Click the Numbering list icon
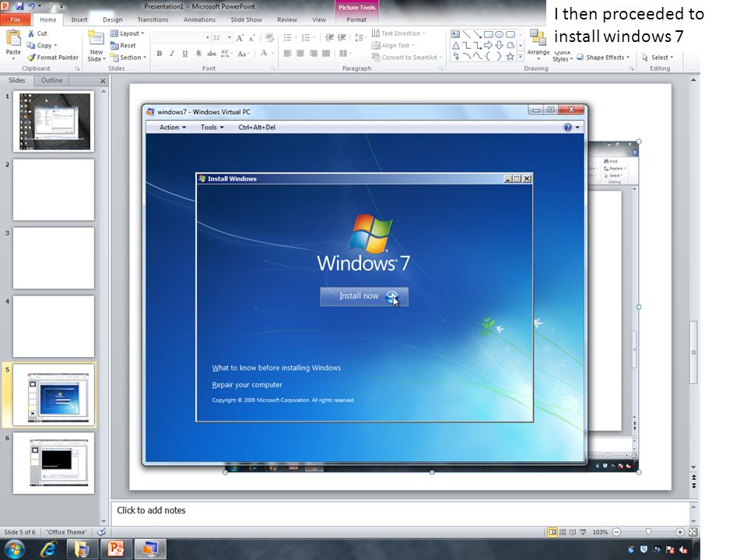This screenshot has width=747, height=560. pyautogui.click(x=306, y=37)
